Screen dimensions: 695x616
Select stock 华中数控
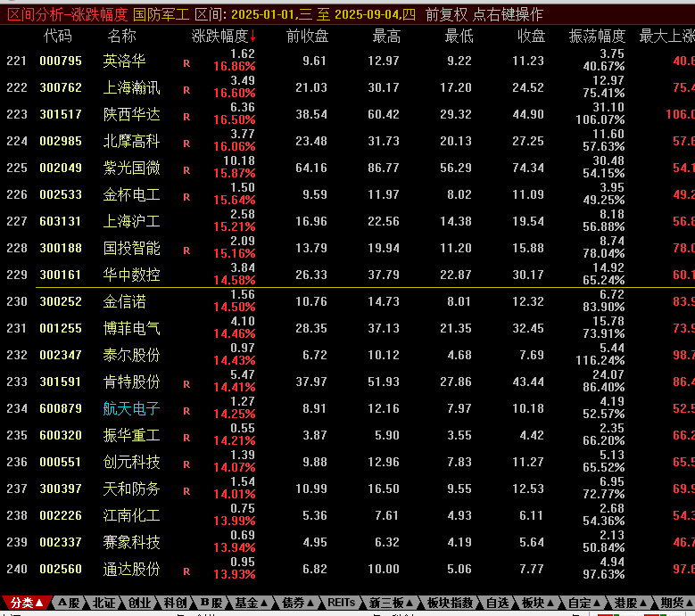(x=131, y=275)
